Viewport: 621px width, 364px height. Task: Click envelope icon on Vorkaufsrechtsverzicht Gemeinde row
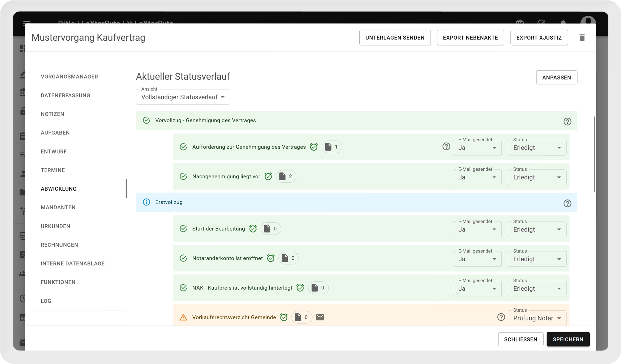tap(320, 317)
